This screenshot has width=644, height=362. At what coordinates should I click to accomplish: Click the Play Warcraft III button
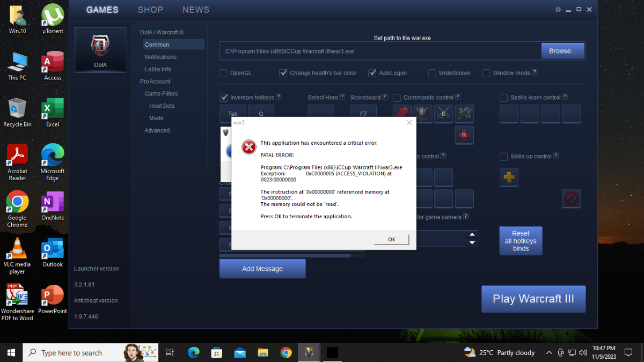pos(533,299)
